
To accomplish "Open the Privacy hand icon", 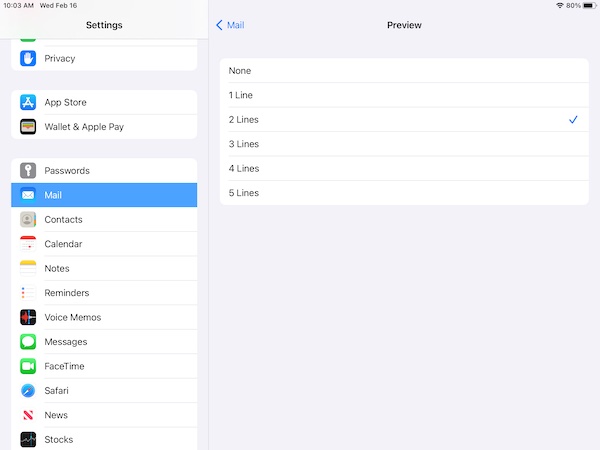I will (28, 59).
